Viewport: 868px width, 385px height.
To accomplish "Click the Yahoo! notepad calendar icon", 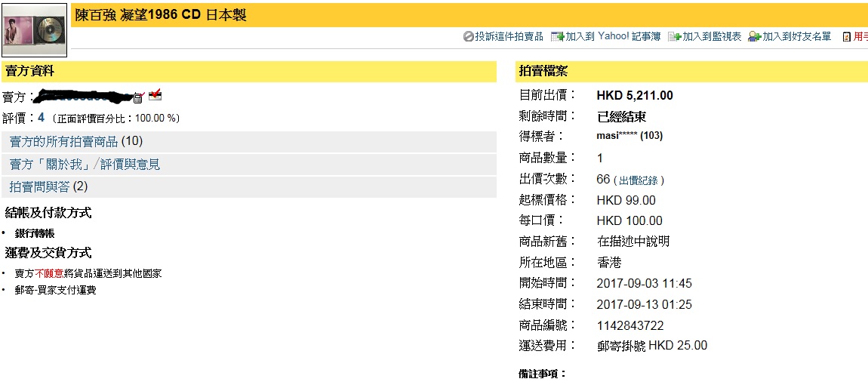I will coord(558,36).
